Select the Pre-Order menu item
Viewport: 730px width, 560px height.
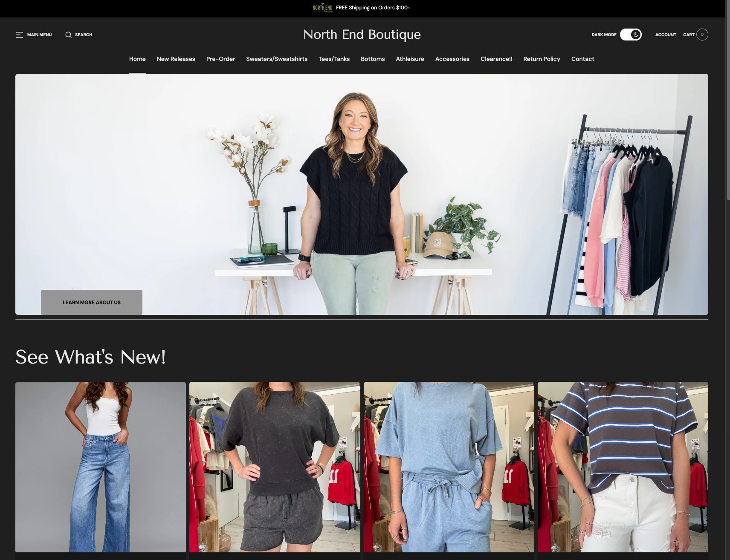(220, 59)
